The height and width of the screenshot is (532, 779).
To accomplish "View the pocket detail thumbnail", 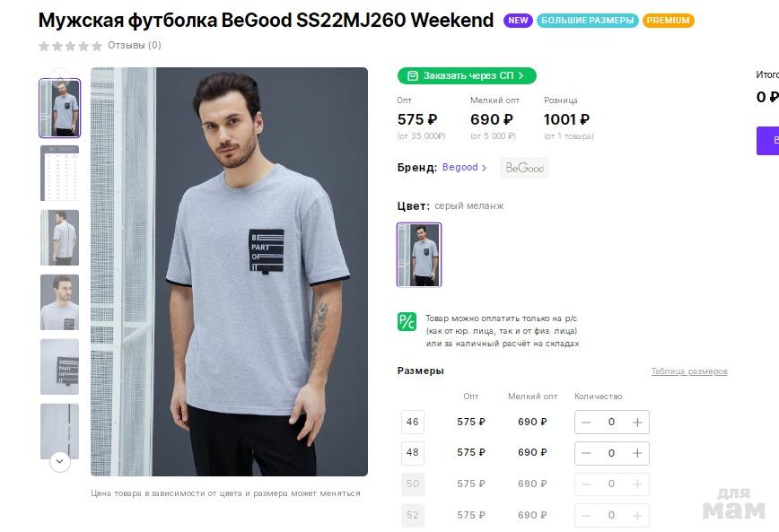I will click(x=59, y=367).
